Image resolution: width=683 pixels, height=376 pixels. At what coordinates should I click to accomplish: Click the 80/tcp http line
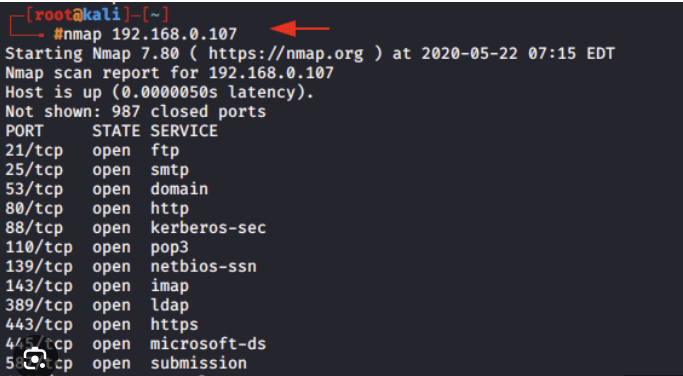(97, 209)
